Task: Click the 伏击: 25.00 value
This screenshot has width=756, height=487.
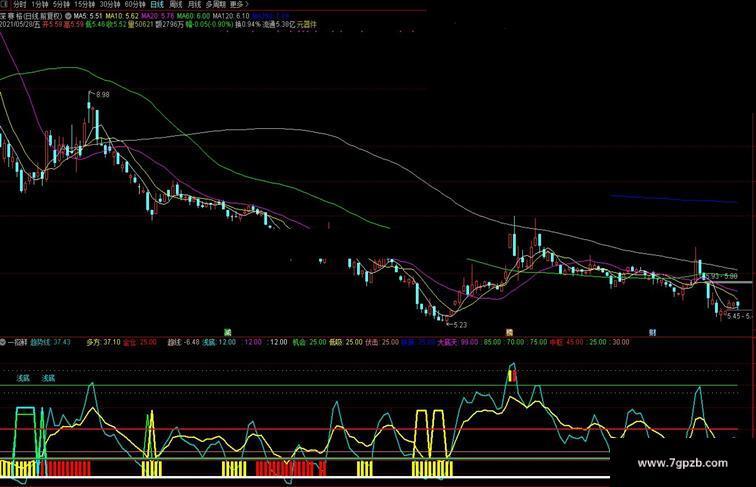Action: tap(382, 342)
